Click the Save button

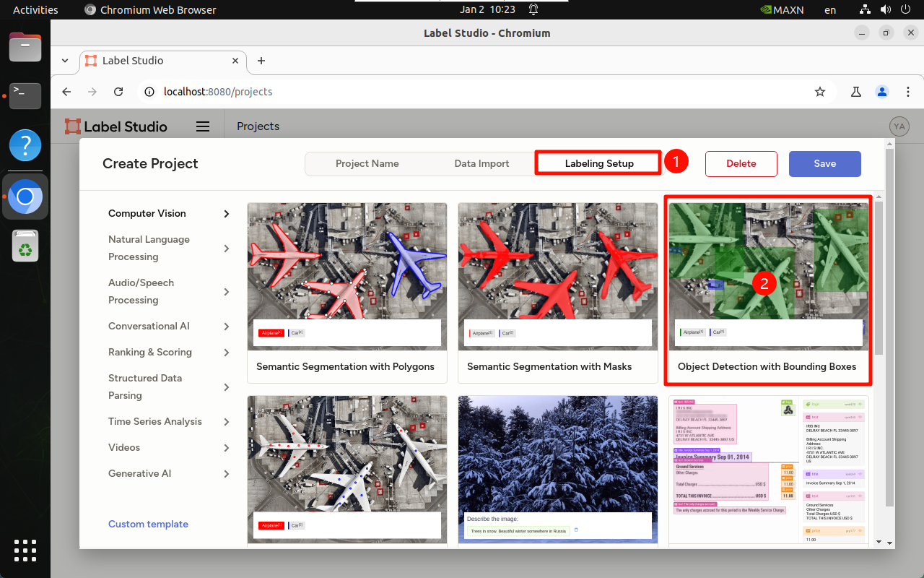click(824, 163)
